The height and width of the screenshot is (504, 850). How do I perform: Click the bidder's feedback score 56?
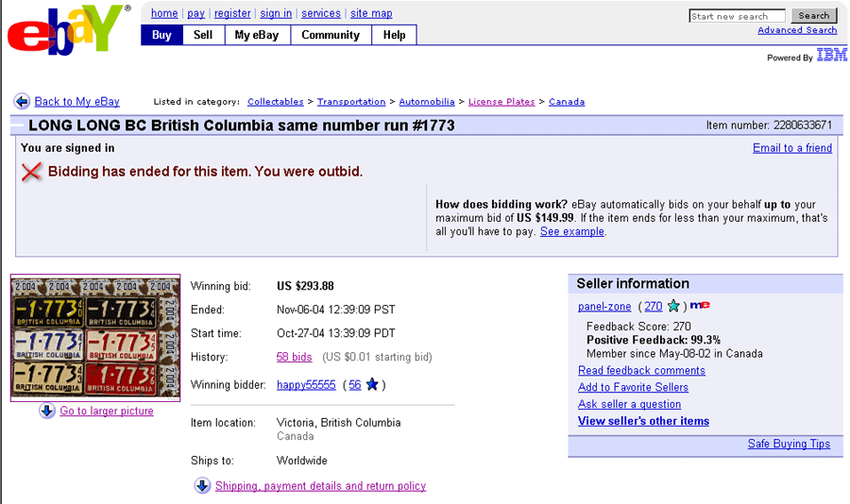(355, 385)
